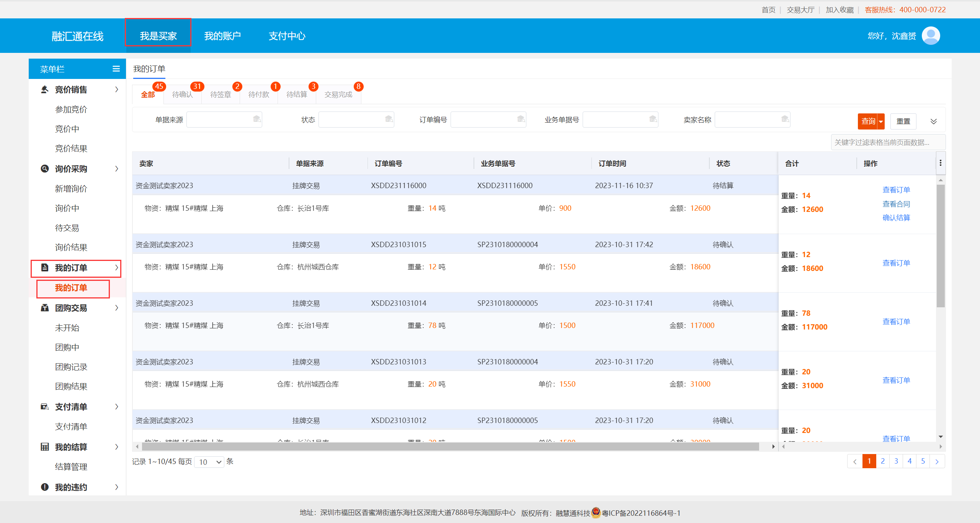The height and width of the screenshot is (523, 980).
Task: Go to page 3 of orders
Action: coord(896,461)
